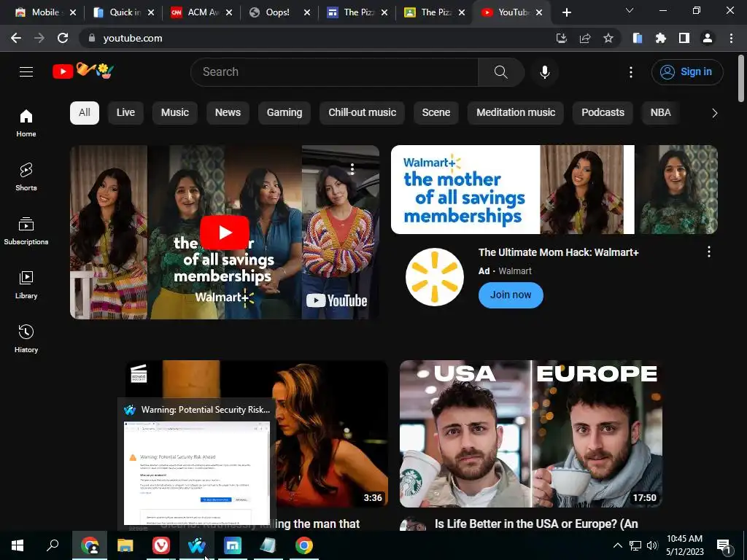Click the Join now button
Screen dimensions: 747x560
coord(511,295)
